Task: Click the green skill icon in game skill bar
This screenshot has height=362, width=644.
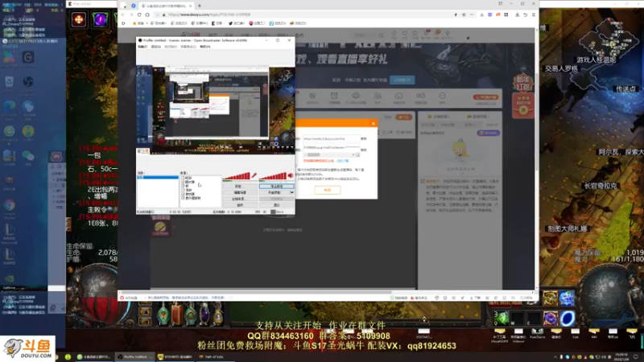Action: pos(501,318)
